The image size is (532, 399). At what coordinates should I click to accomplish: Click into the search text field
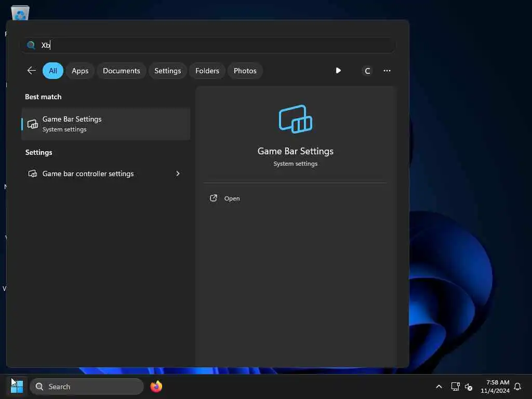(x=208, y=45)
